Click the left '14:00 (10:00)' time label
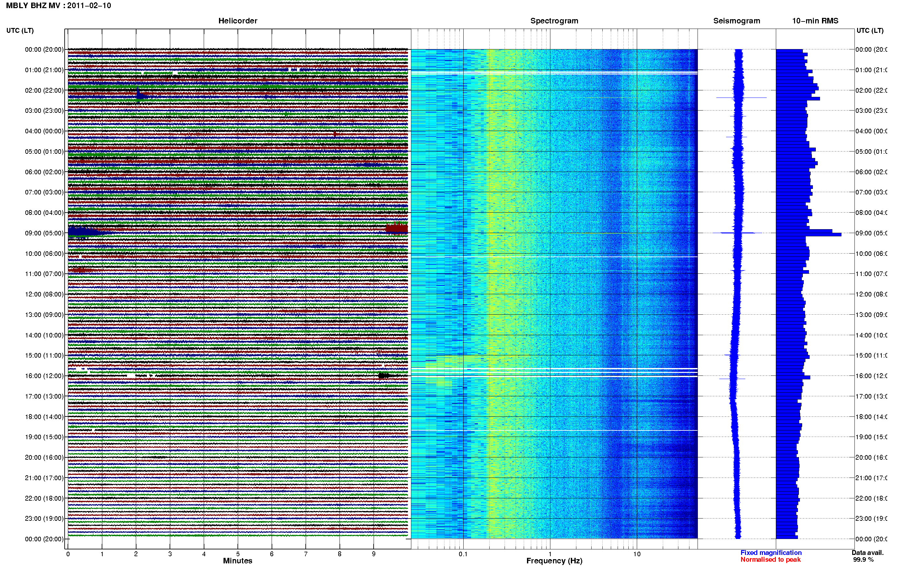This screenshot has width=924, height=578. tap(44, 335)
